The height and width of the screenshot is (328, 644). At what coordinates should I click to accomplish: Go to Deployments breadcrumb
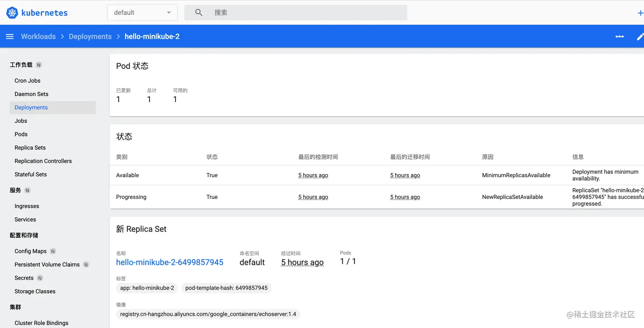90,37
